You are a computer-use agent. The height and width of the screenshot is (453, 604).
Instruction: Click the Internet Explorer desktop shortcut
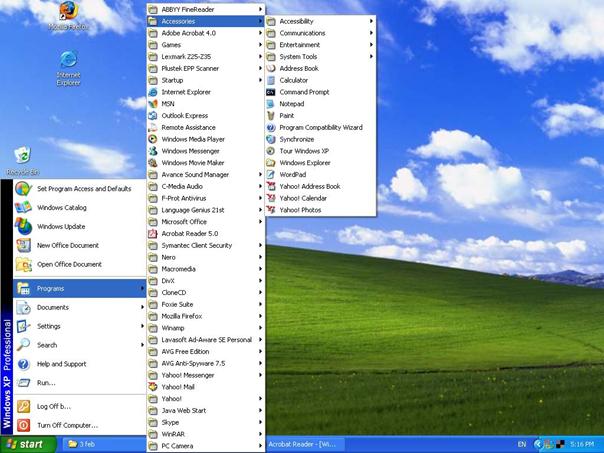pyautogui.click(x=68, y=66)
